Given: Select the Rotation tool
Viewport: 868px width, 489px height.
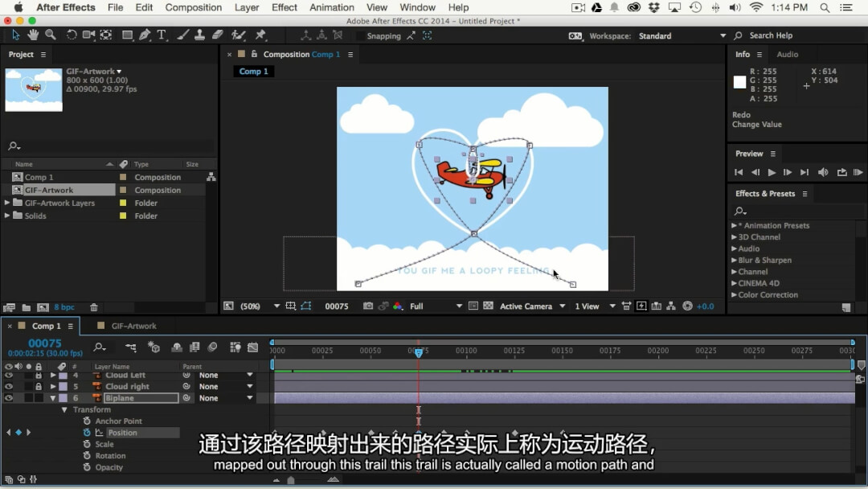Looking at the screenshot, I should [x=72, y=35].
